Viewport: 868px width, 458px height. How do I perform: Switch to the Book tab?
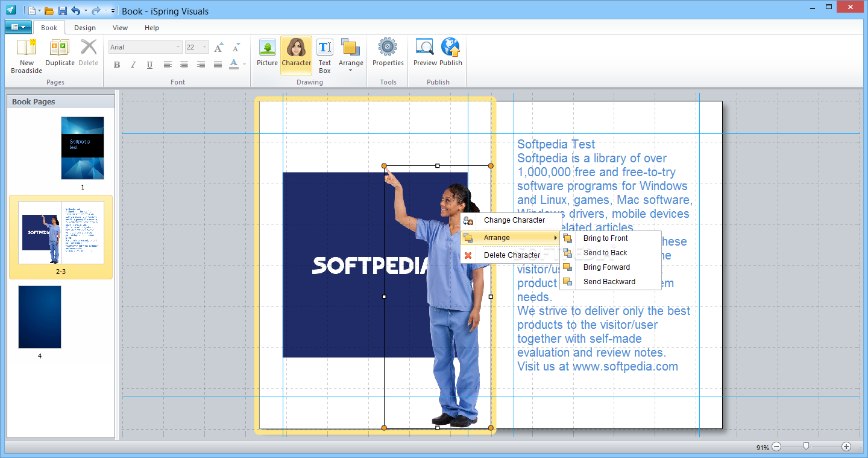49,28
